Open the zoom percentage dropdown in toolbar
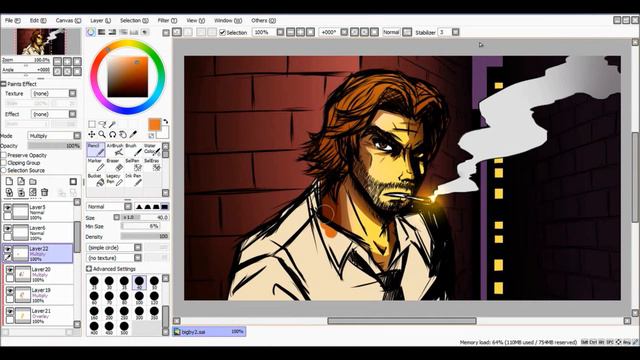This screenshot has height=360, width=640. [280, 32]
